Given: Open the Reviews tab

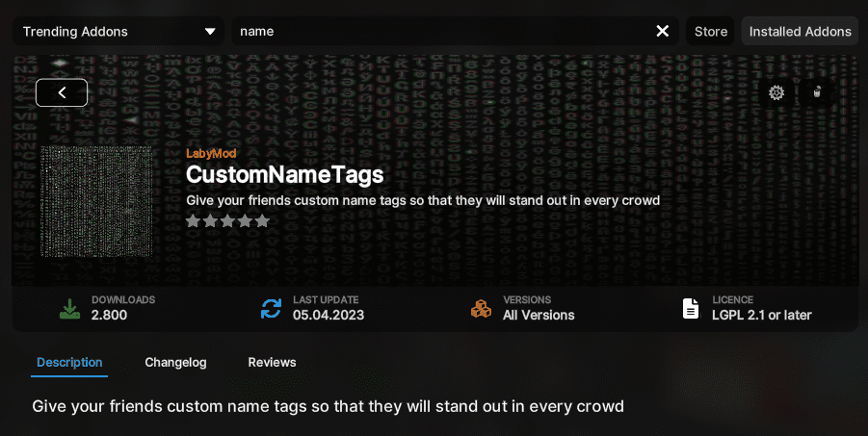Looking at the screenshot, I should point(272,363).
